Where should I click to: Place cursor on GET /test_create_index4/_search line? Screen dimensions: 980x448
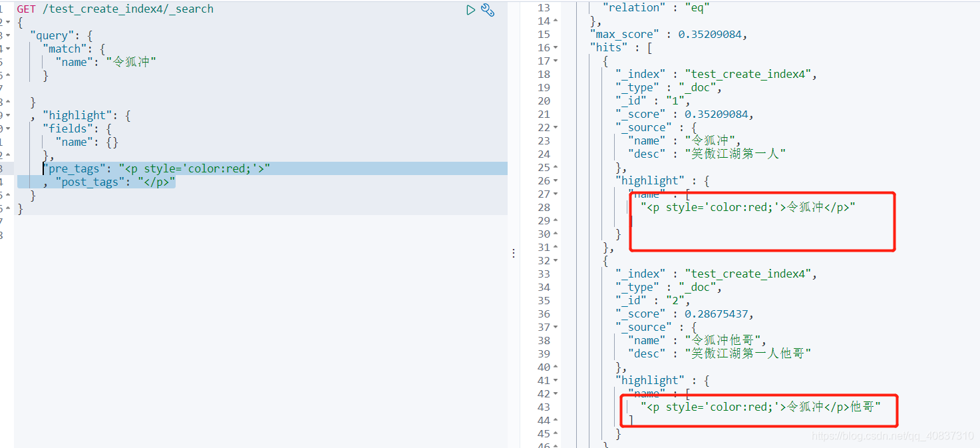(x=115, y=9)
